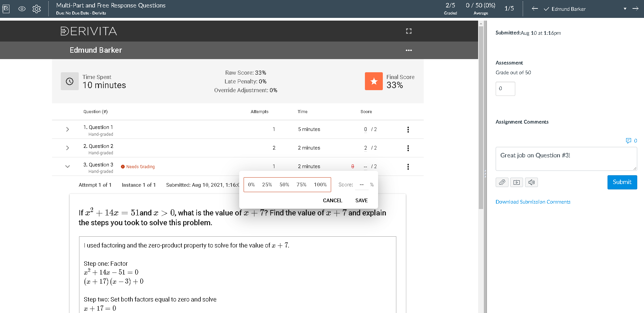Click the 'Step one: Factor' line
Viewport: 644px width, 313px height.
[x=106, y=264]
